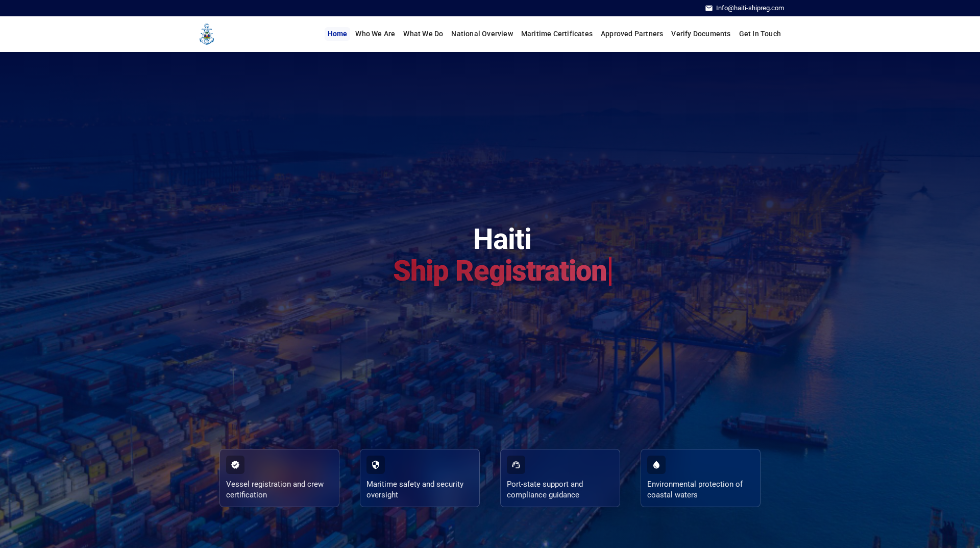This screenshot has width=980, height=551.
Task: Click the Info@haiti-shipreg.com email link
Action: [x=750, y=8]
